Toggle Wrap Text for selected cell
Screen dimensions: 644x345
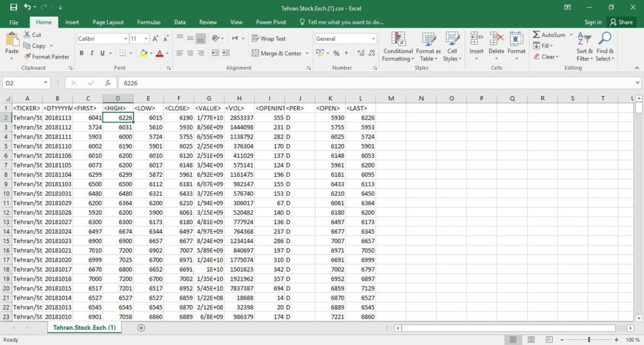(269, 38)
